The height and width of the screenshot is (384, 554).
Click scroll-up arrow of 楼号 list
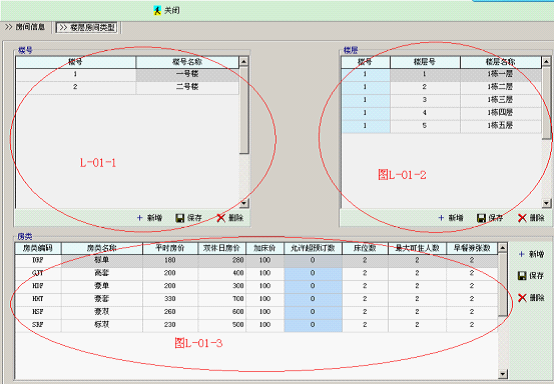click(244, 61)
